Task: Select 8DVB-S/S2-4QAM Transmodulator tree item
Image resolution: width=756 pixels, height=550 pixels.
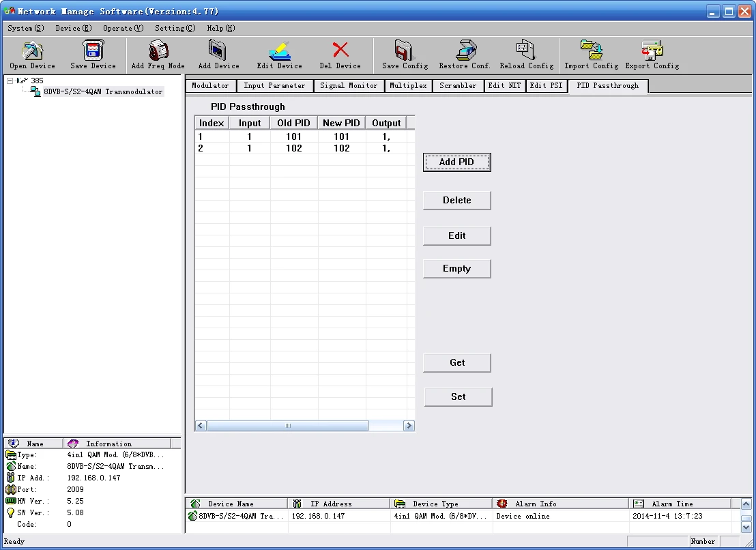Action: 103,91
